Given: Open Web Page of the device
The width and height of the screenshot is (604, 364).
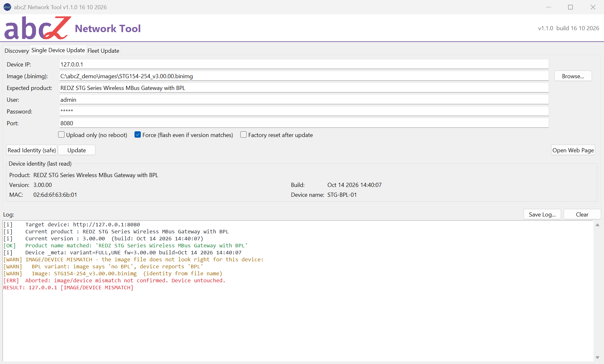Looking at the screenshot, I should (573, 150).
